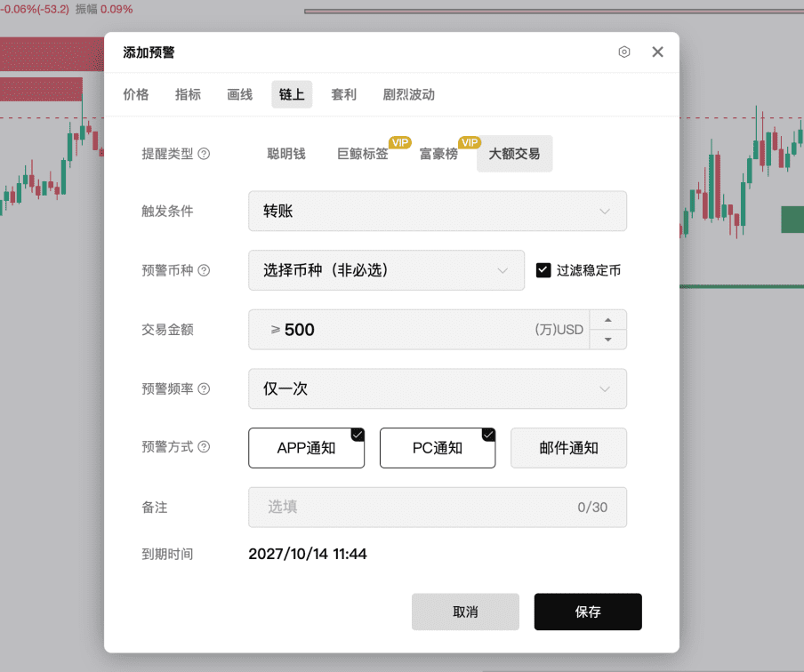Click (万)USD unit label
The width and height of the screenshot is (804, 672).
pos(559,330)
